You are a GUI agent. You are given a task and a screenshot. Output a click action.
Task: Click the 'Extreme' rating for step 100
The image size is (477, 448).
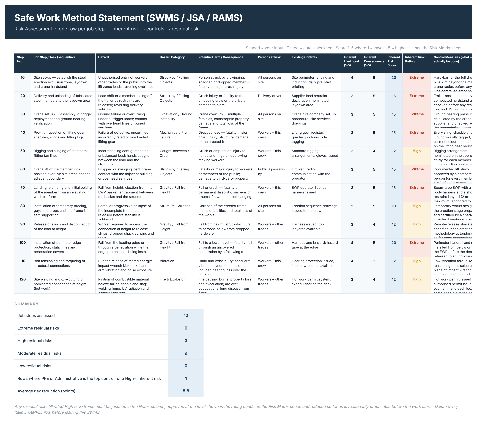(x=416, y=248)
